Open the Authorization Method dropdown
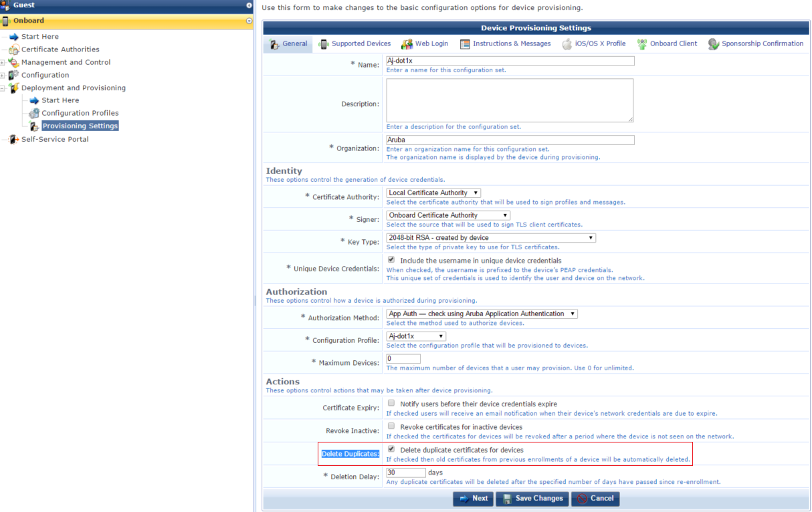 pyautogui.click(x=482, y=314)
